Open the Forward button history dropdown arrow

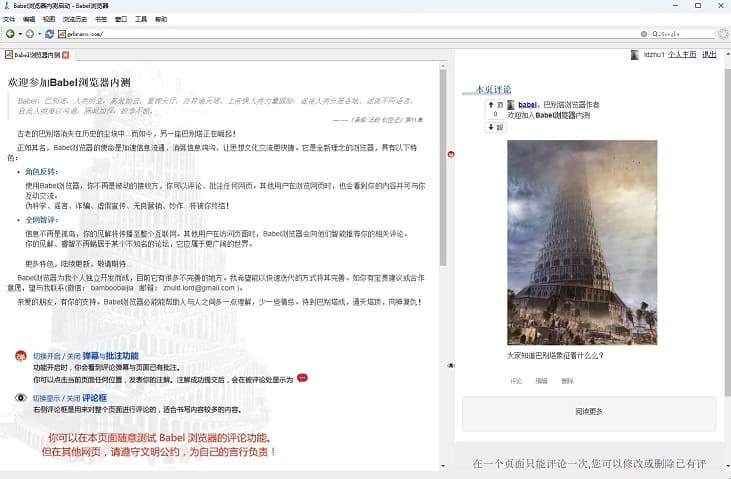point(40,34)
